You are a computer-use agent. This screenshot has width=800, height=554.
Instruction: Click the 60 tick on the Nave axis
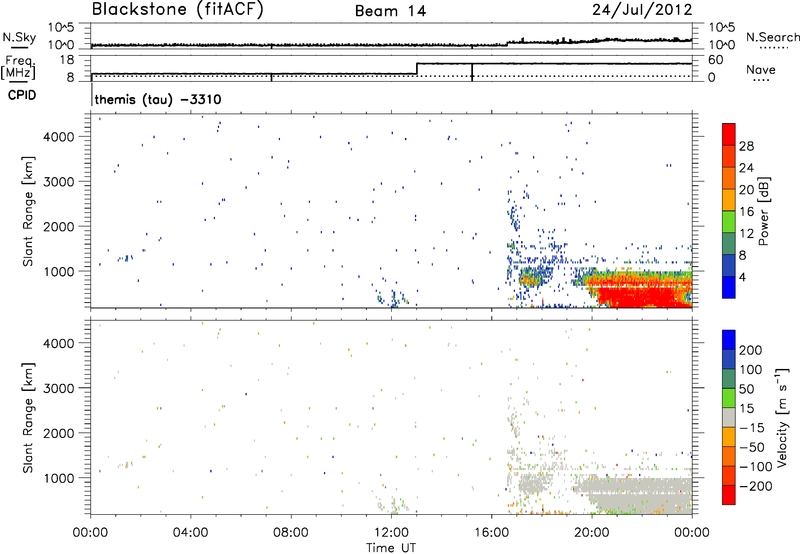coord(716,60)
